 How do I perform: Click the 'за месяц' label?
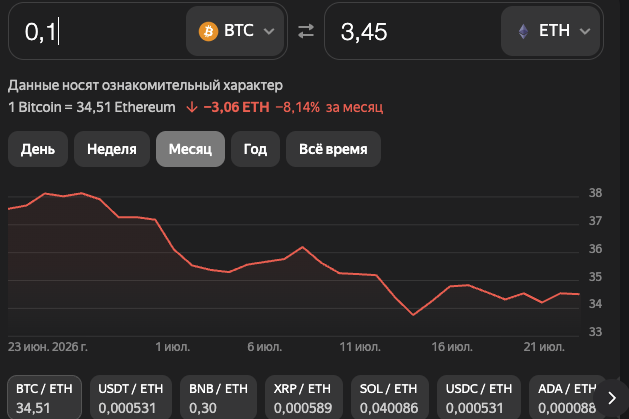[354, 107]
